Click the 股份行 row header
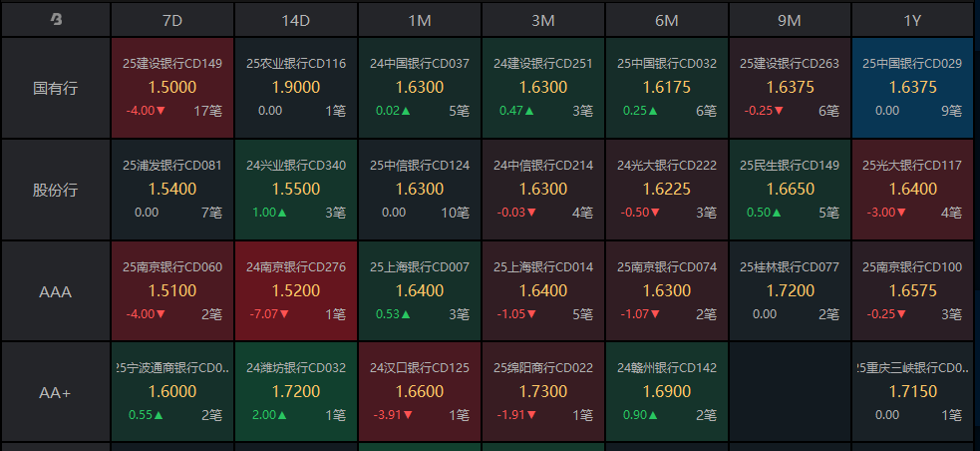 point(56,190)
